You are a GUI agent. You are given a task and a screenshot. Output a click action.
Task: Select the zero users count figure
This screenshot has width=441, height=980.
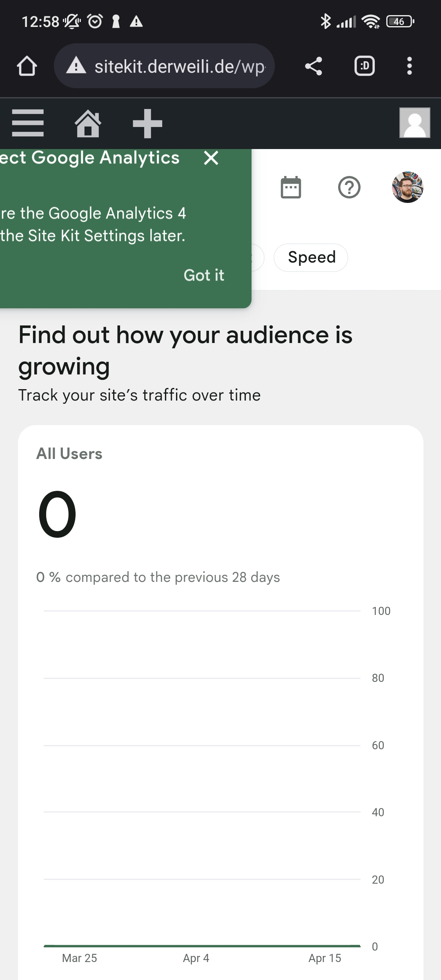pos(57,514)
